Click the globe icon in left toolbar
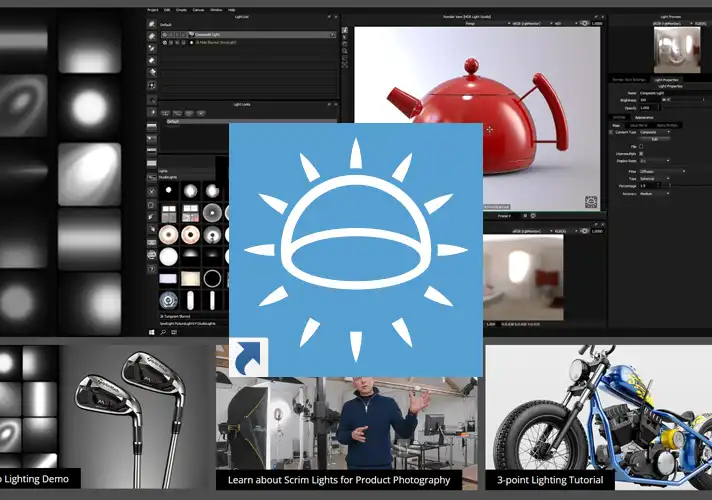 point(152,255)
